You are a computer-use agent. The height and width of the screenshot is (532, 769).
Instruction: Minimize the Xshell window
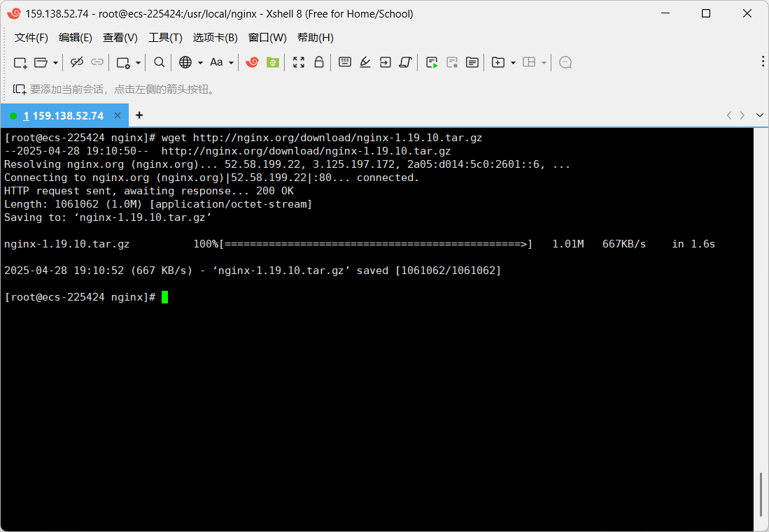pos(665,13)
